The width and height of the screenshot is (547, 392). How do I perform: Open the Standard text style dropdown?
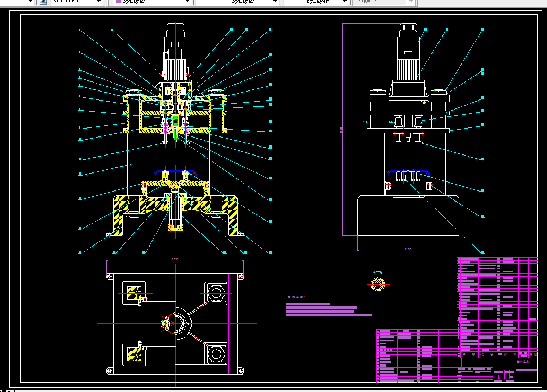pos(77,2)
